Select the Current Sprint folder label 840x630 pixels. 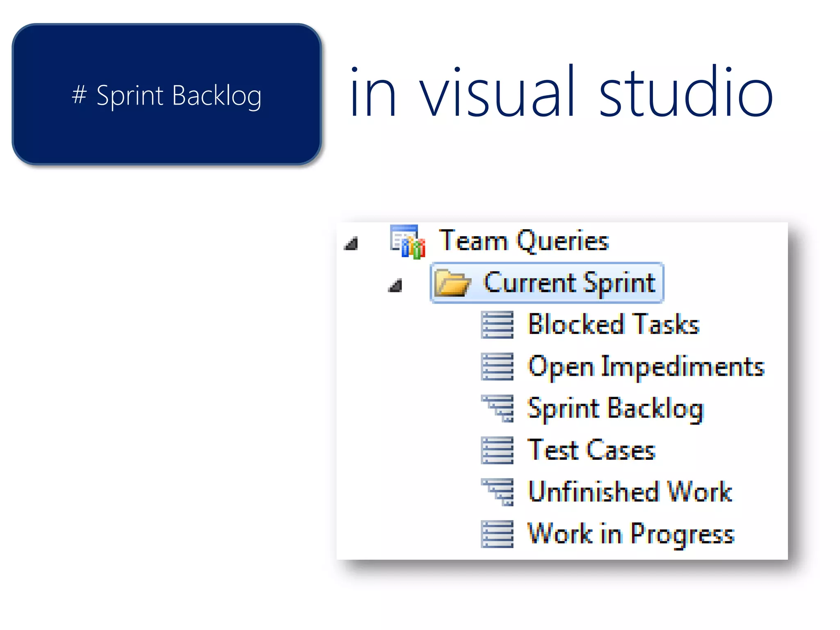(570, 283)
